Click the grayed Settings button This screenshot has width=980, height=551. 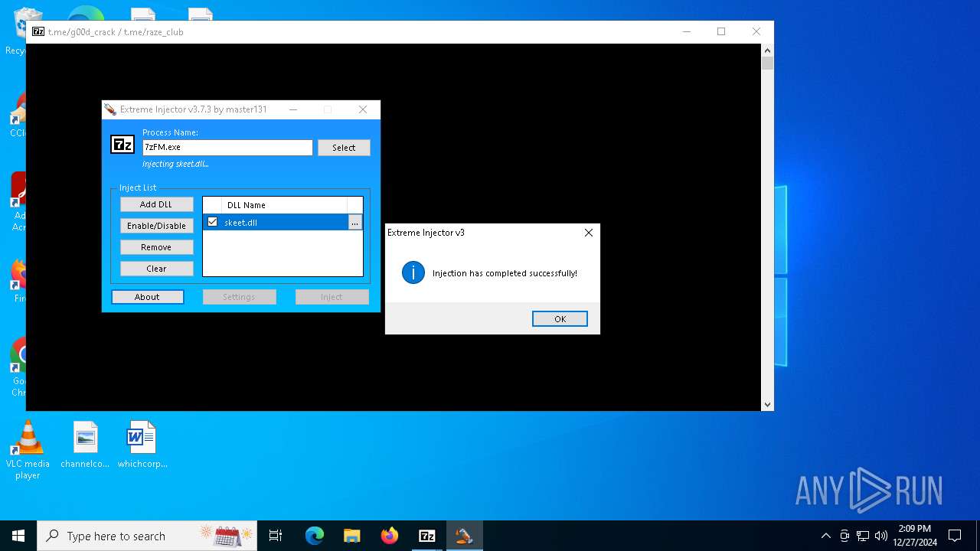(x=239, y=297)
